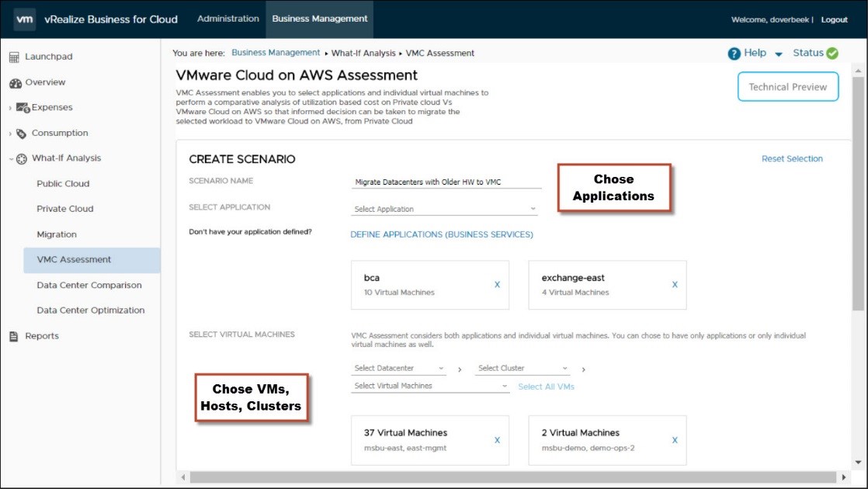Open the Select Cluster dropdown
The width and height of the screenshot is (868, 489).
[523, 368]
